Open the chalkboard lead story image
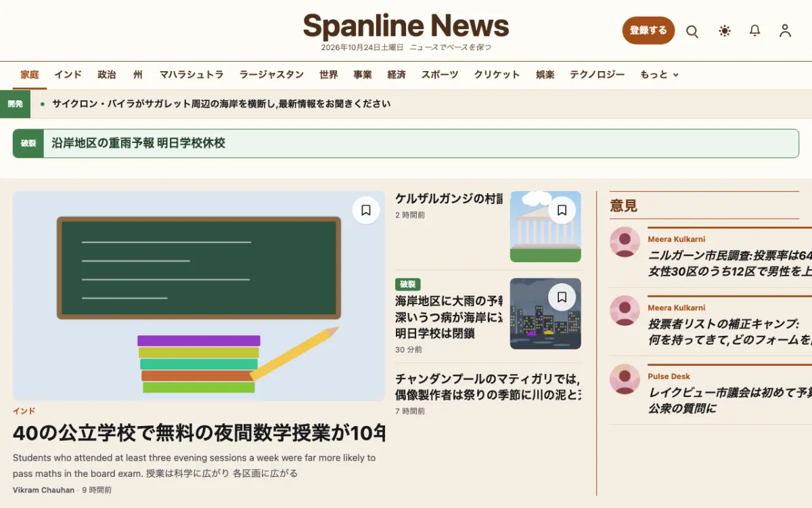 click(x=199, y=296)
